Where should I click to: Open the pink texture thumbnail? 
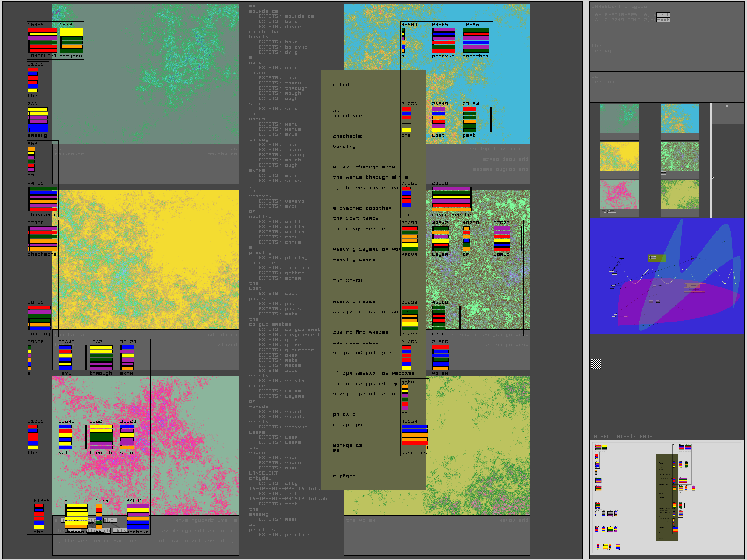620,195
